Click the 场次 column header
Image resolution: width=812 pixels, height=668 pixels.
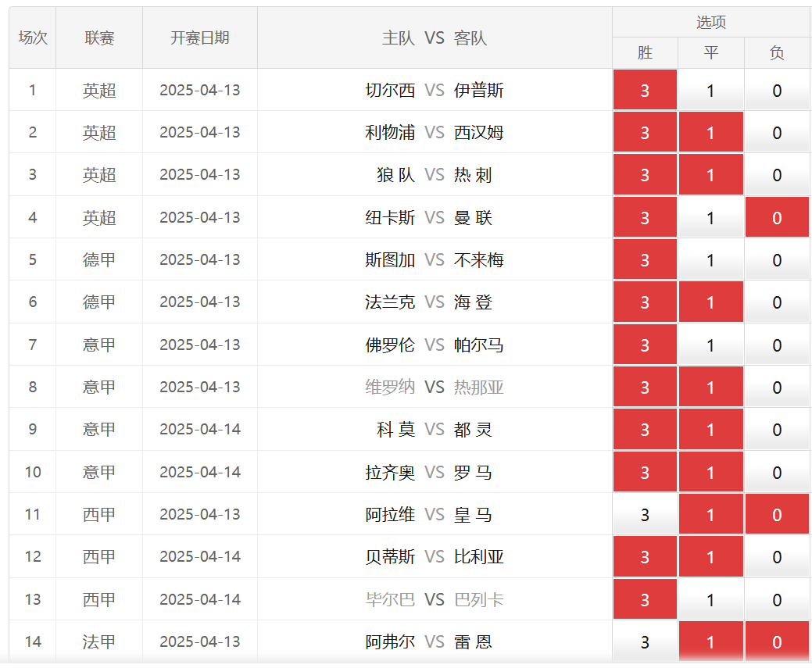(33, 38)
